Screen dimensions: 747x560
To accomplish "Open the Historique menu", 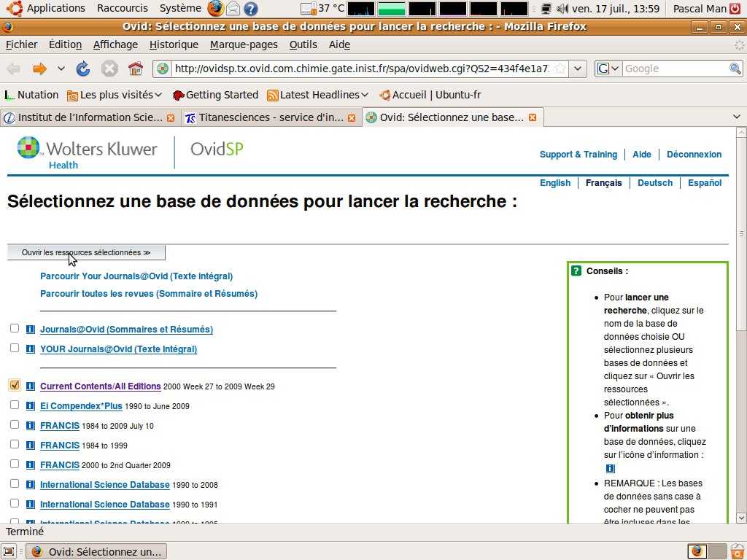I will click(x=174, y=44).
